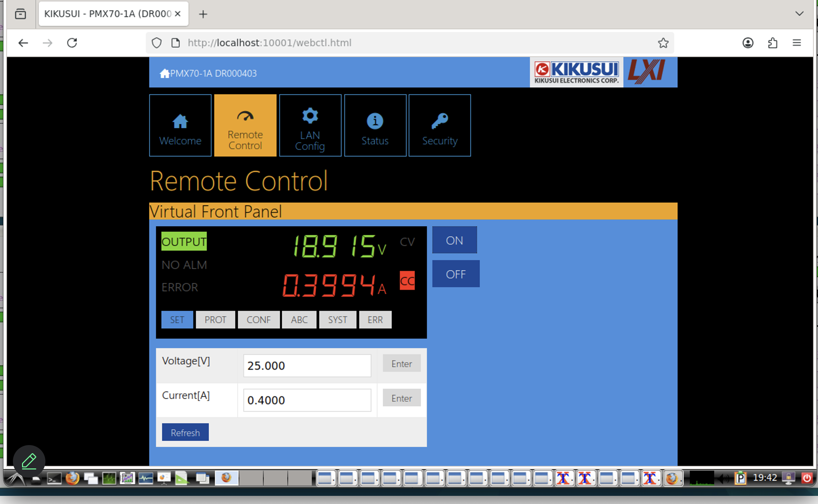Turn output OFF
This screenshot has height=504, width=818.
456,274
